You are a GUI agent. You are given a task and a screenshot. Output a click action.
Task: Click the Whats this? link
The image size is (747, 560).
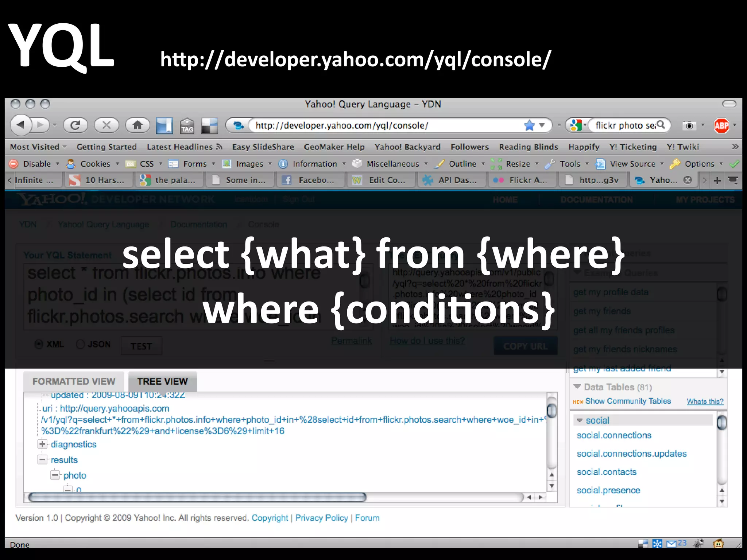705,401
